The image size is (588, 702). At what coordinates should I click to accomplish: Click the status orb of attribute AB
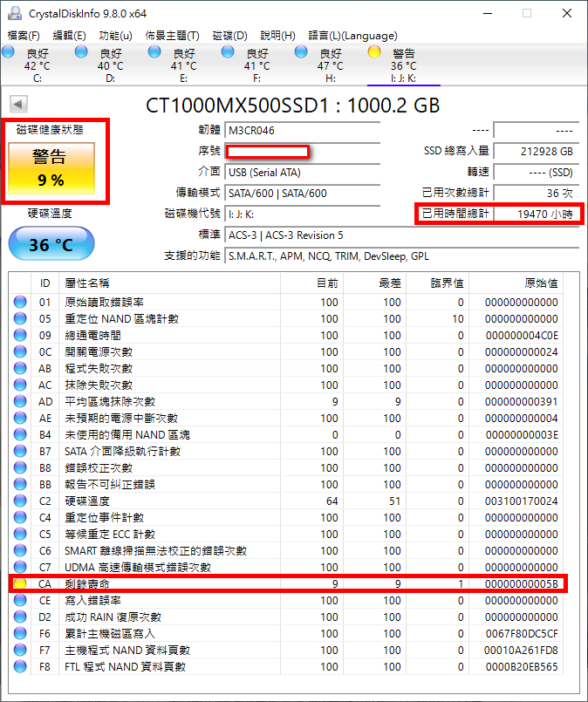(20, 368)
